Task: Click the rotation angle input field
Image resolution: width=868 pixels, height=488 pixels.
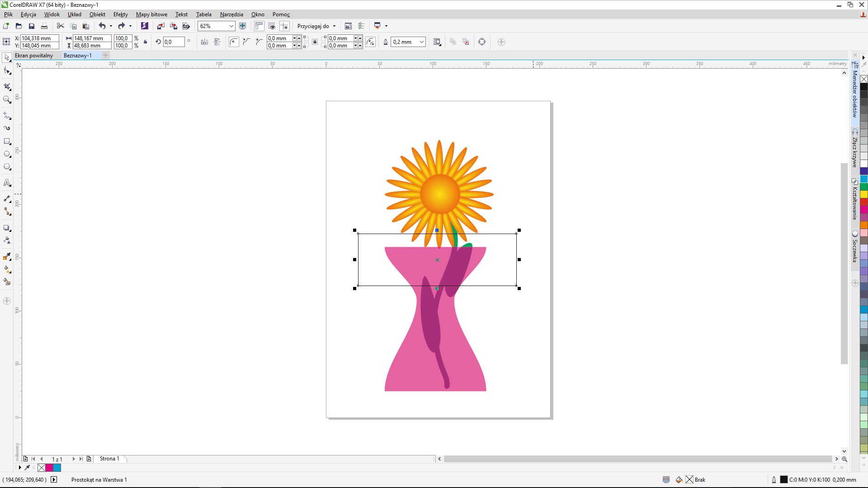Action: click(174, 42)
